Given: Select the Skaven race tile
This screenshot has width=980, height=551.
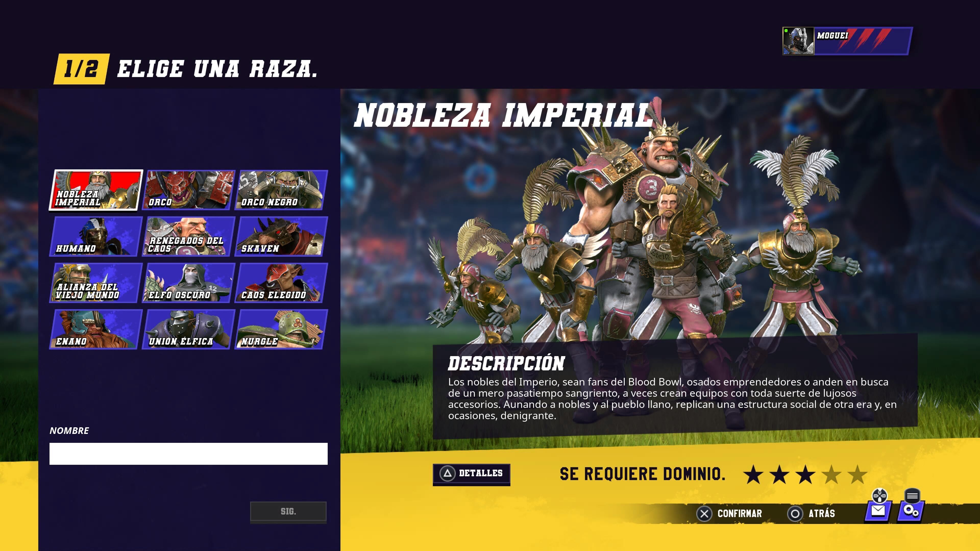Looking at the screenshot, I should point(281,236).
